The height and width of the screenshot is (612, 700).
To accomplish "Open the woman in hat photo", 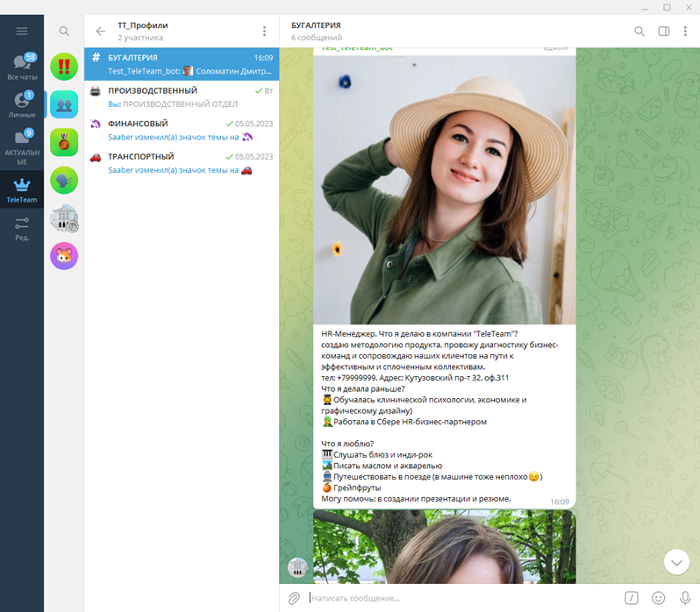I will point(444,189).
